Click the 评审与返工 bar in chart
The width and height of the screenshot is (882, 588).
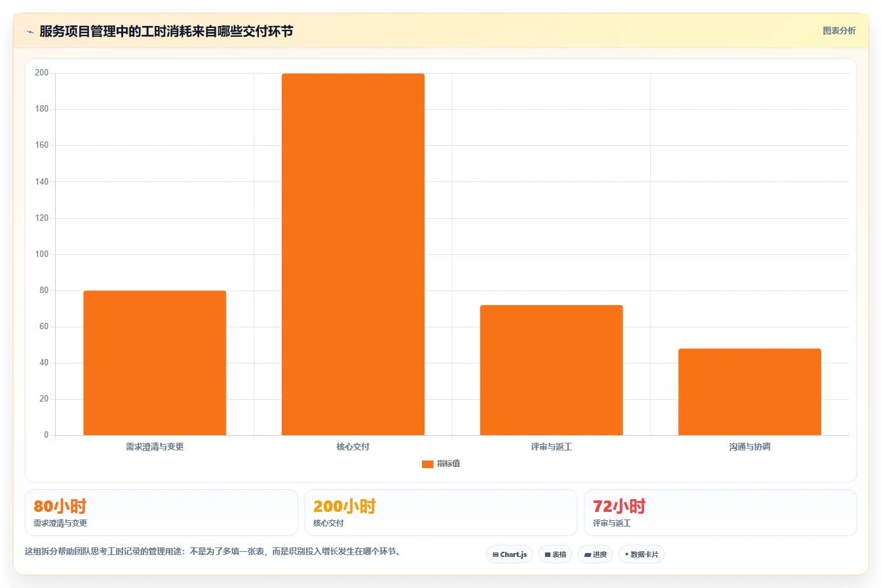click(x=551, y=370)
